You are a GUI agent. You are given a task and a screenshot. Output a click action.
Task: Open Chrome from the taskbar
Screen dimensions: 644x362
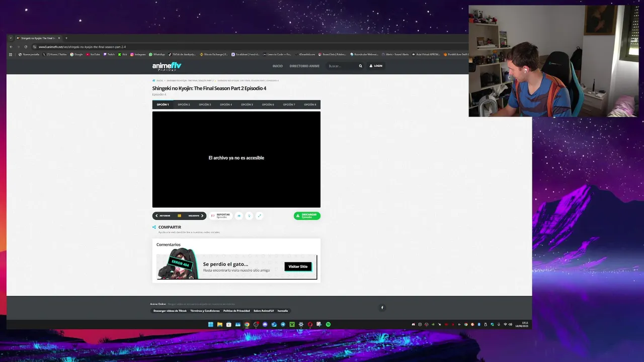tap(247, 324)
